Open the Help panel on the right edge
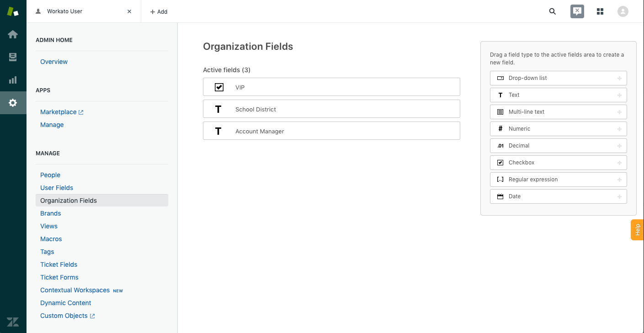The width and height of the screenshot is (644, 333). click(637, 230)
